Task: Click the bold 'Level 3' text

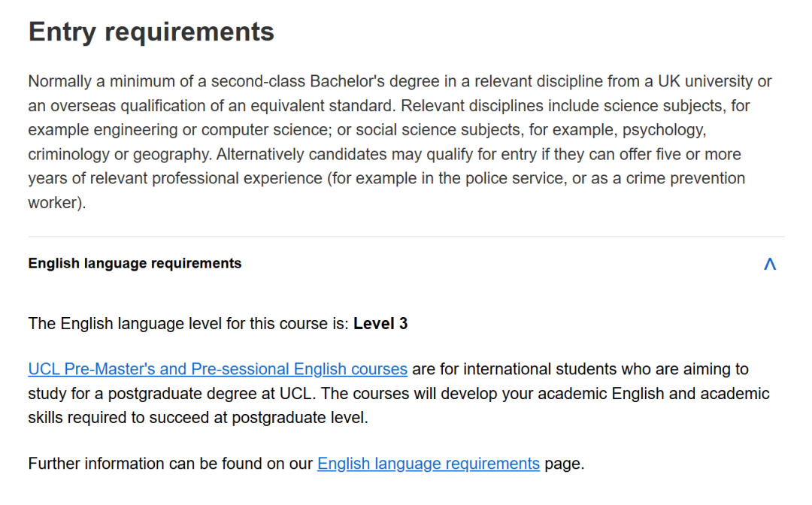Action: click(380, 324)
